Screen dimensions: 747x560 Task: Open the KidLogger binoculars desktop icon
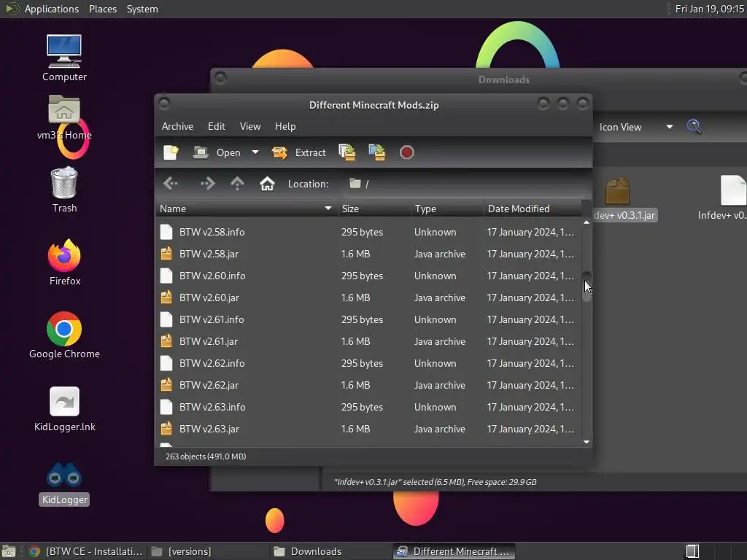(x=64, y=483)
